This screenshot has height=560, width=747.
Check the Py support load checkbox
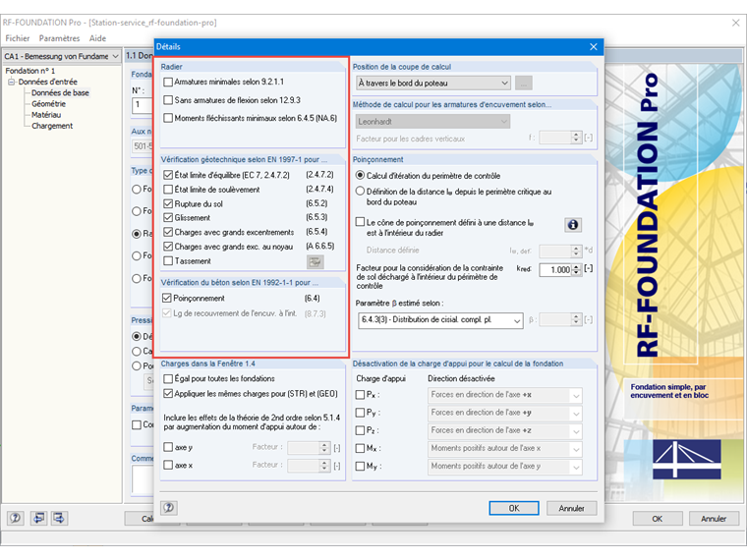point(360,413)
